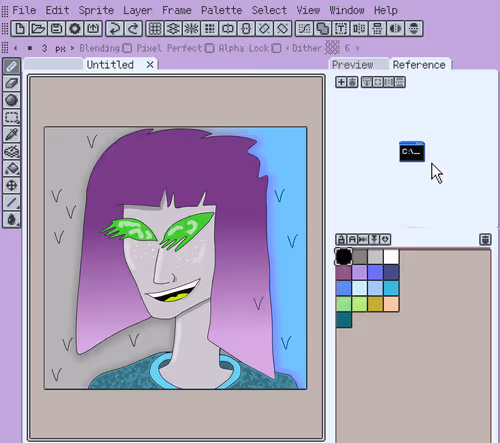This screenshot has height=443, width=500.
Task: Pick the rectangular marquee selection tool
Action: (x=12, y=117)
